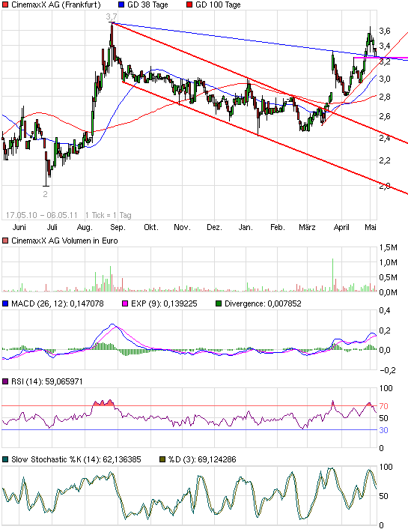Click the 'Juli' month axis label

(52, 227)
